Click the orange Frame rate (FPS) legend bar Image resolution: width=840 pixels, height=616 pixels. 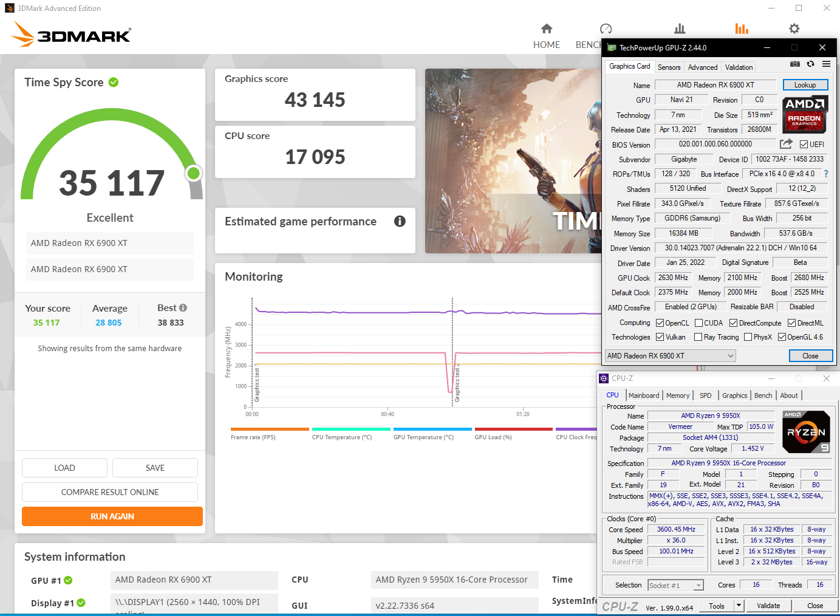tap(270, 429)
